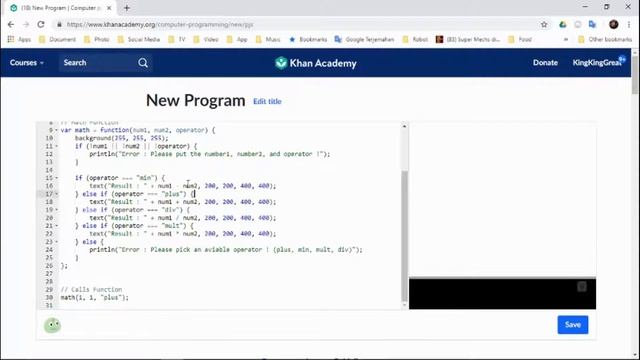Collapse the code fold at line 15
Image resolution: width=640 pixels, height=360 pixels.
[56, 178]
